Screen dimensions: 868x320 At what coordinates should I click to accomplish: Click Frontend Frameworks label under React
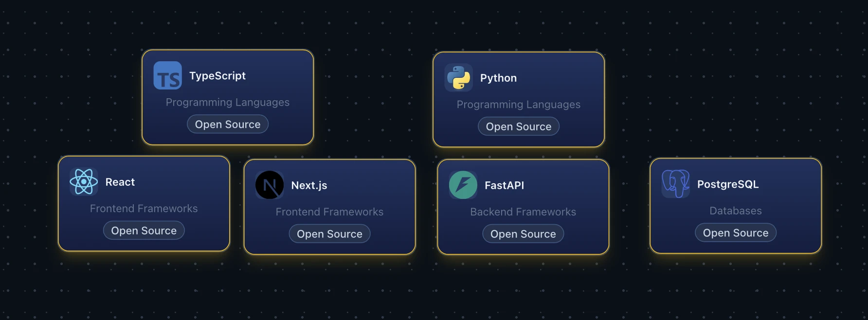tap(144, 209)
